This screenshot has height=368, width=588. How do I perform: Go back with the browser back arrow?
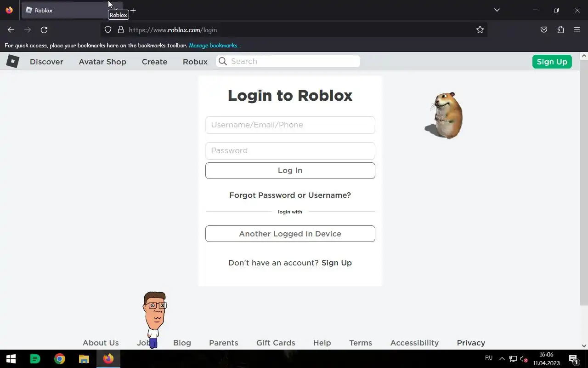click(x=11, y=30)
